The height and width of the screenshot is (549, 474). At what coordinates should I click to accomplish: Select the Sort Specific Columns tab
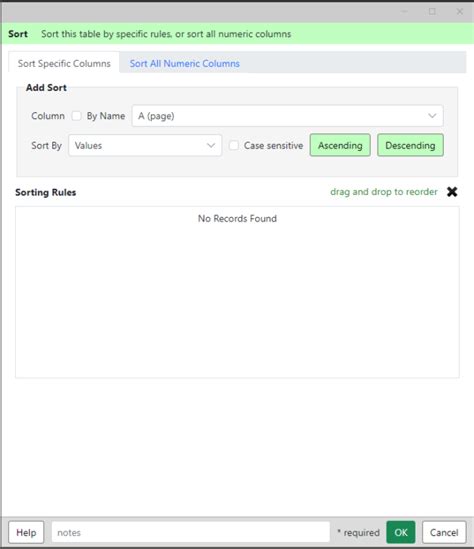coord(64,63)
